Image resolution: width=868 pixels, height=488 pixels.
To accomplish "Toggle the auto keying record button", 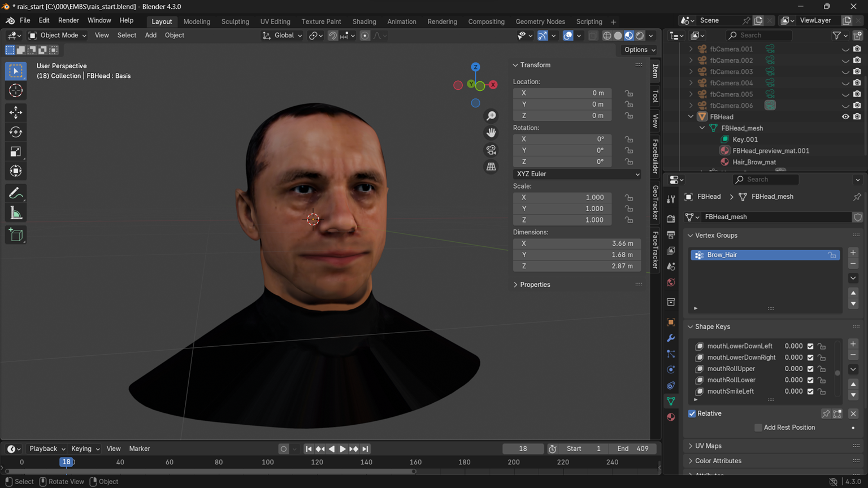I will (284, 449).
